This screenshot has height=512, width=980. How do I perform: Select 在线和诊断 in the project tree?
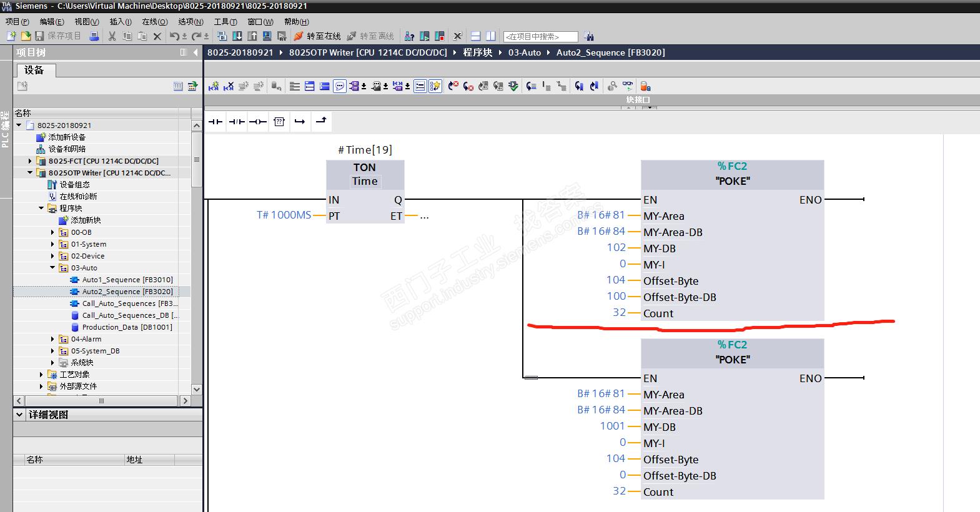pos(78,197)
